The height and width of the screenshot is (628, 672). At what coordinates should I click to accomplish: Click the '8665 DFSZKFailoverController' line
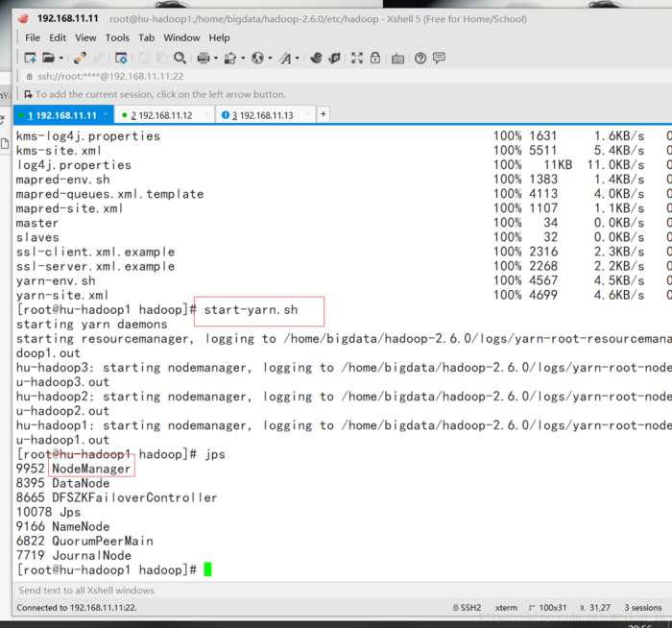click(x=116, y=497)
